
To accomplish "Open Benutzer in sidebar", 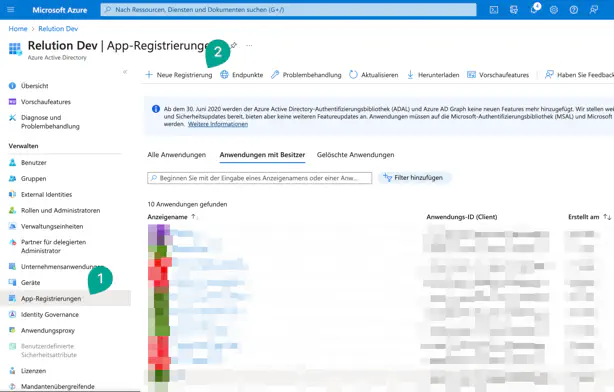I will tap(27, 163).
